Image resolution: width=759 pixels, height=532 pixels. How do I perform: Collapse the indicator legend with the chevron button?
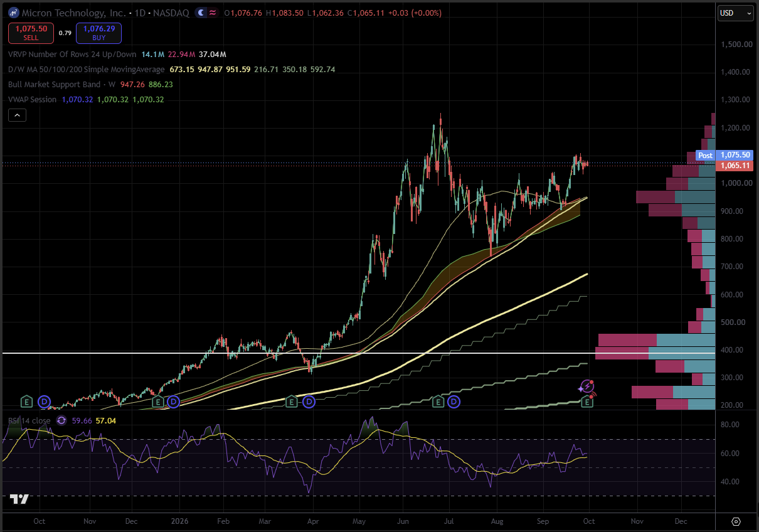click(x=18, y=115)
